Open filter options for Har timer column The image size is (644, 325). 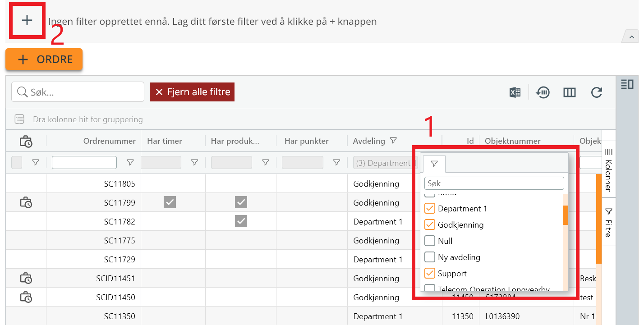click(194, 163)
